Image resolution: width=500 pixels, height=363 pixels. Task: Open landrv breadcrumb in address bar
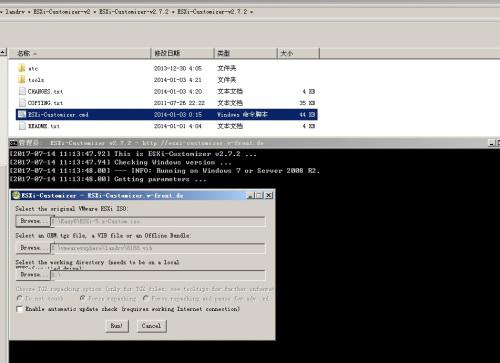tap(15, 12)
